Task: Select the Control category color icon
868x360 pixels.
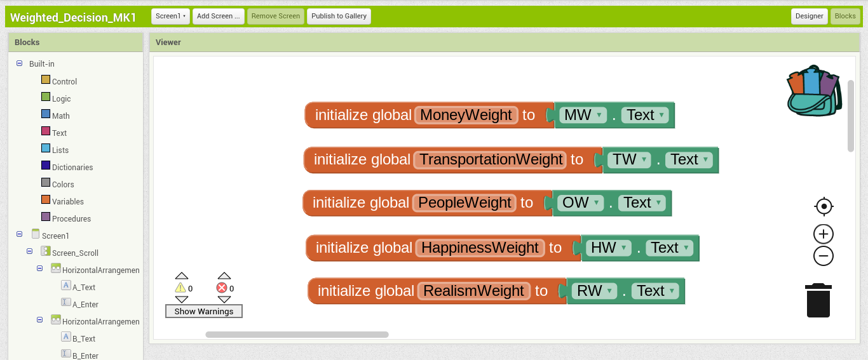Action: pos(46,79)
